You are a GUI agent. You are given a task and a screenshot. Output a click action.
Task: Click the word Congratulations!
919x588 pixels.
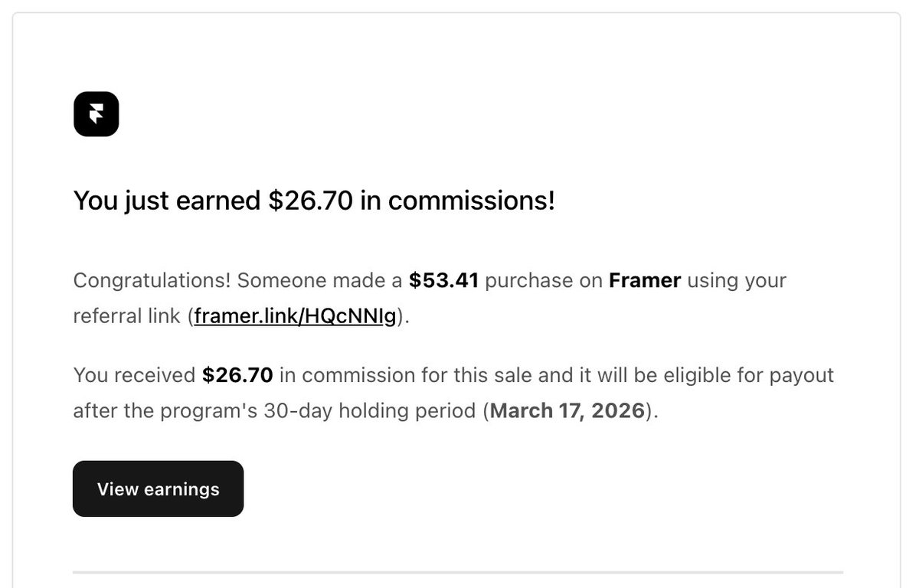pyautogui.click(x=152, y=280)
